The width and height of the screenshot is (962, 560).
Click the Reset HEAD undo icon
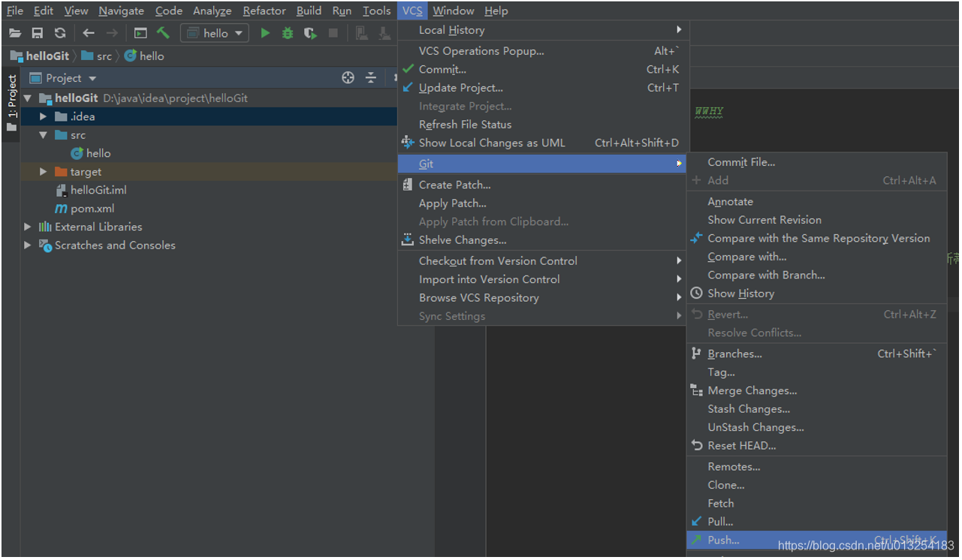coord(697,446)
